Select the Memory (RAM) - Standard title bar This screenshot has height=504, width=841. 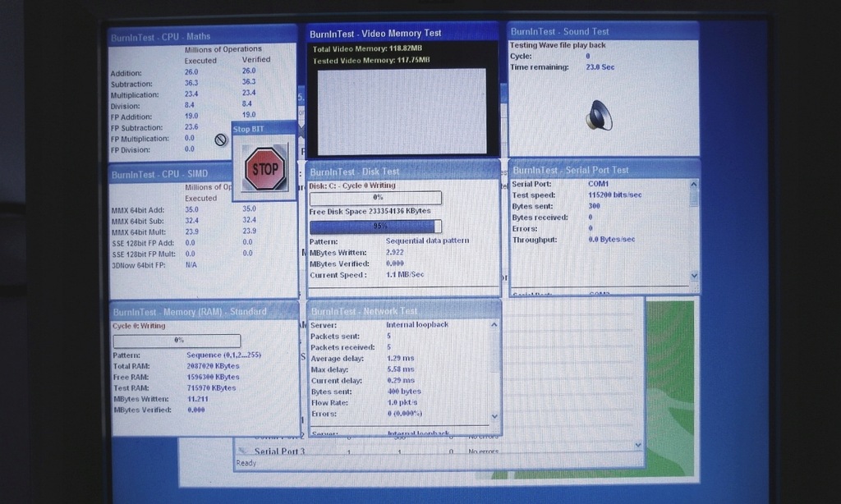(205, 312)
